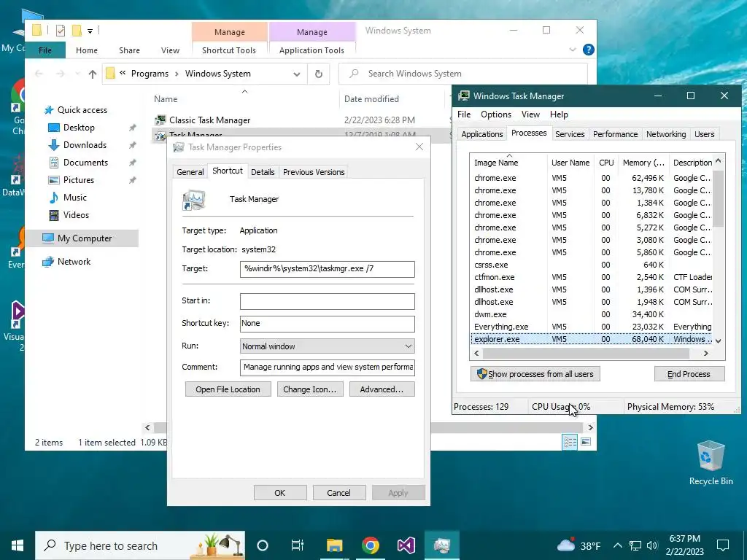Click the Help question mark icon in Explorer
Image resolution: width=747 pixels, height=560 pixels.
[589, 50]
